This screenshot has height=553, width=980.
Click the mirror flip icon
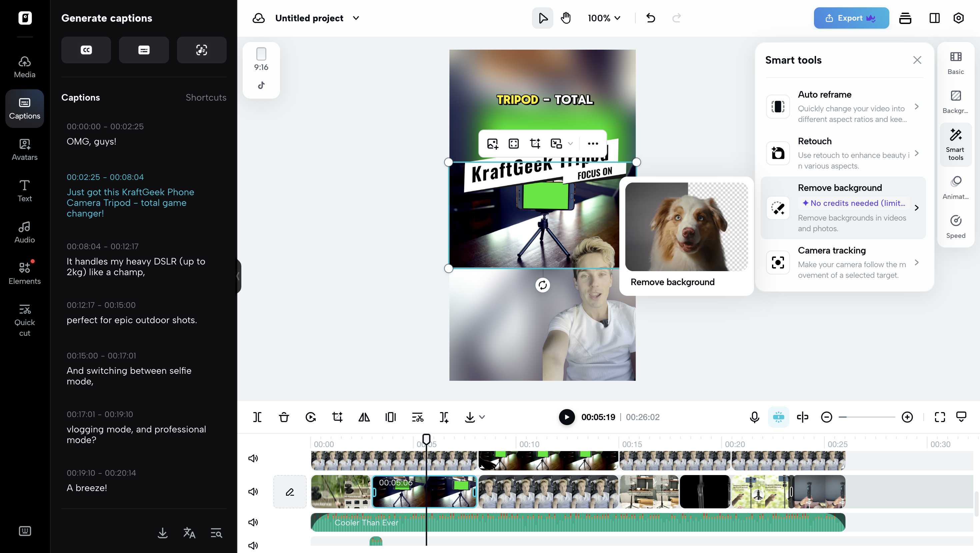pyautogui.click(x=364, y=417)
